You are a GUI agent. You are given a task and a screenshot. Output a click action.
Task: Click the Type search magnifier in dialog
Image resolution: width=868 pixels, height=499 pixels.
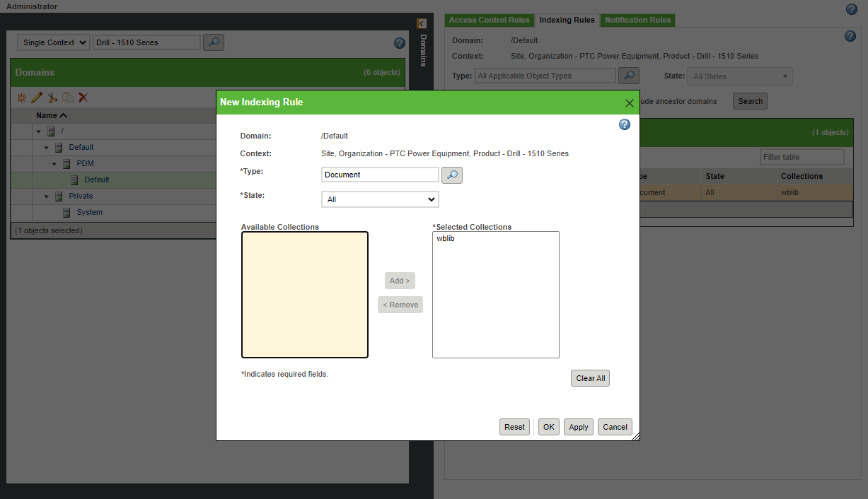pos(452,175)
